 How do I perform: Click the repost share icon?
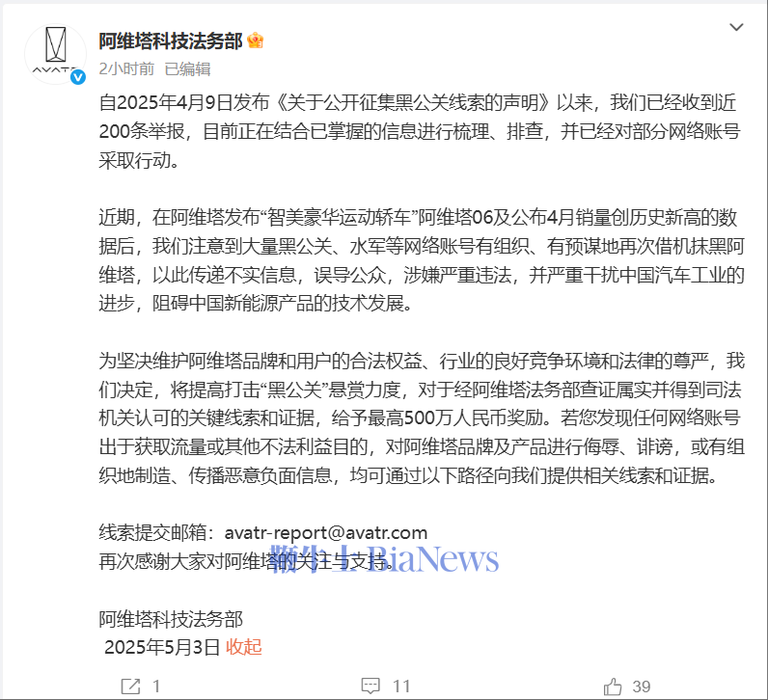[131, 687]
